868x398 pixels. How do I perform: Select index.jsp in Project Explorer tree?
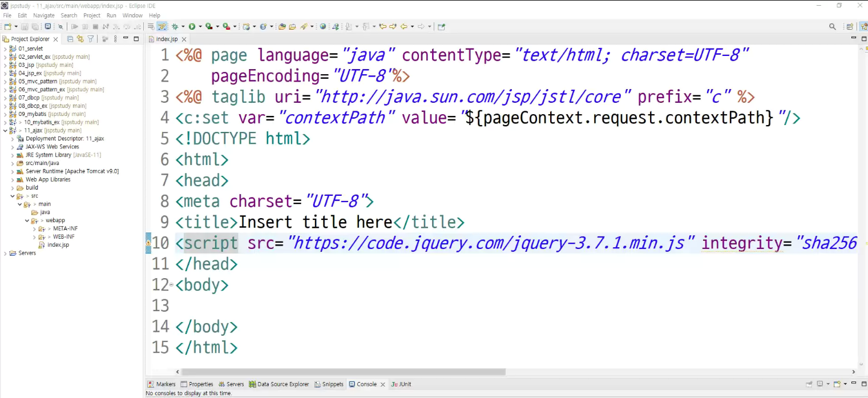pyautogui.click(x=58, y=245)
